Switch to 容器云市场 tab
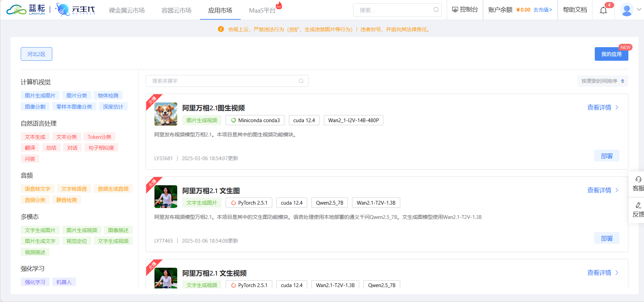 (176, 11)
